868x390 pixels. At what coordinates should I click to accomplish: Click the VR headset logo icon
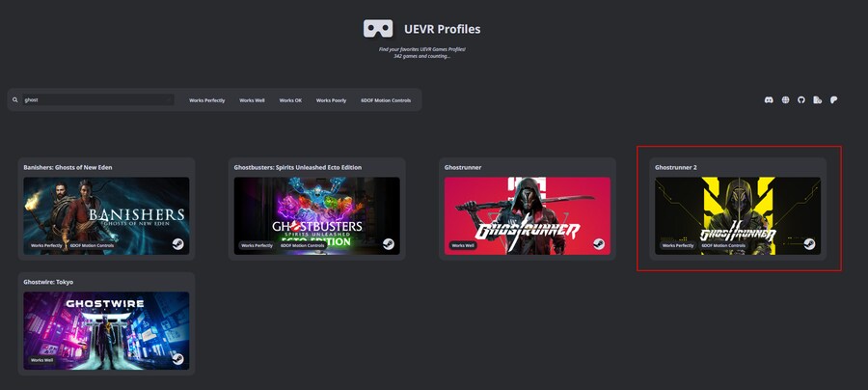pos(378,29)
